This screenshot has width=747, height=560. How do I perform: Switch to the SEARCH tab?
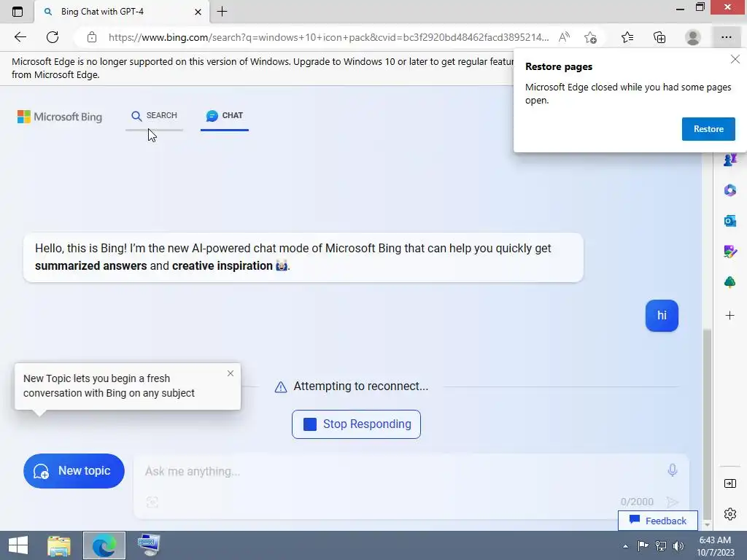click(154, 116)
